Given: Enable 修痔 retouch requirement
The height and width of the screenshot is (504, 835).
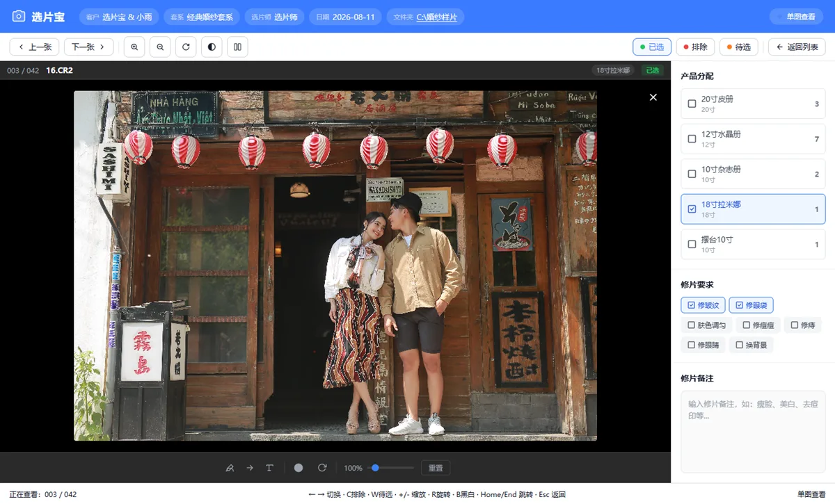Looking at the screenshot, I should (803, 325).
